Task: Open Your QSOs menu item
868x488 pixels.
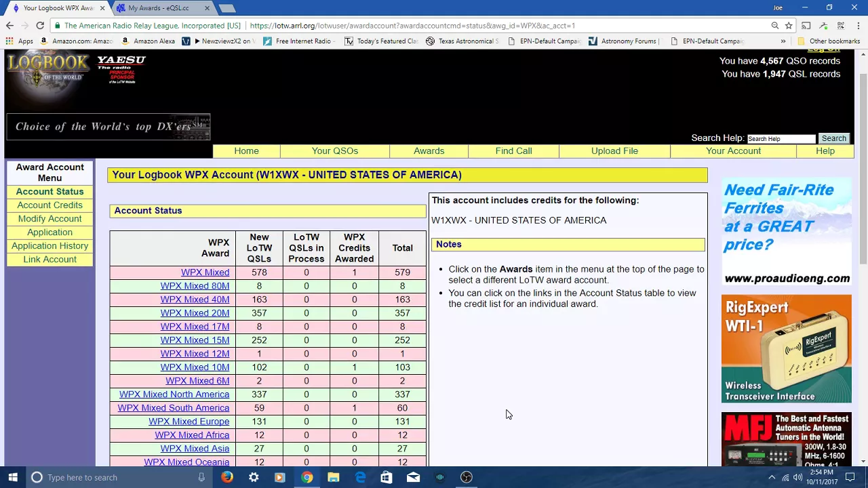Action: [x=335, y=151]
